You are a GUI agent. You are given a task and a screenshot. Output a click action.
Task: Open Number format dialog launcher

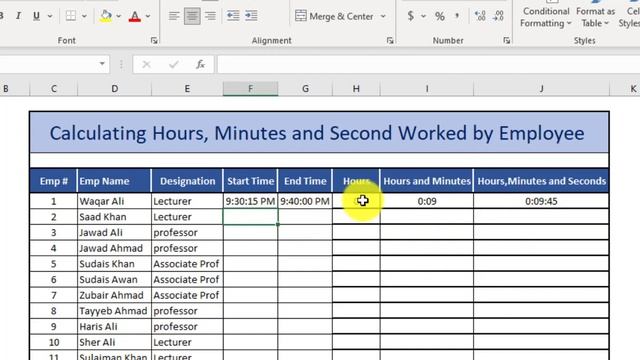coord(507,40)
